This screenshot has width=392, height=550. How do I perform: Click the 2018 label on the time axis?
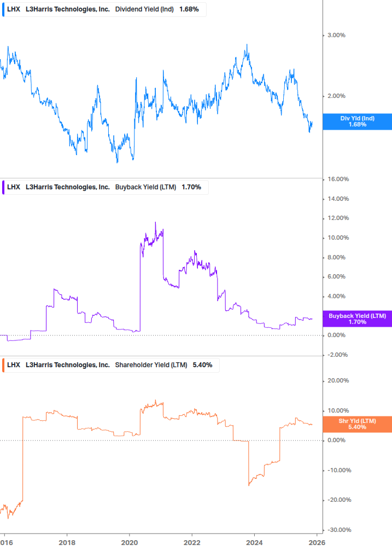pos(67,543)
